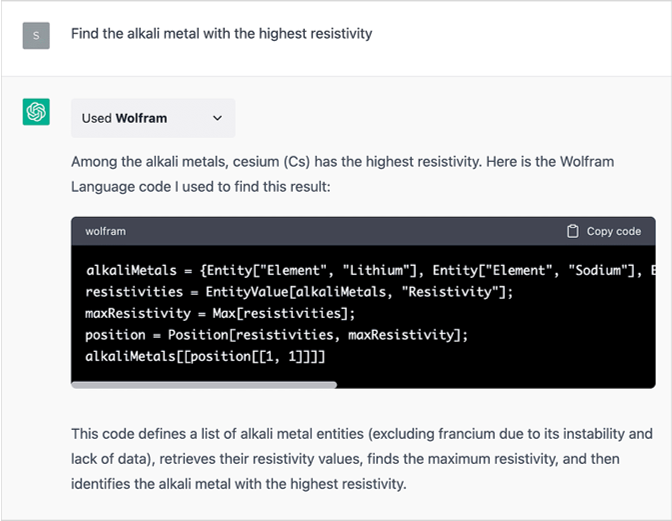
Task: Click the ChatGPT logo icon
Action: [x=36, y=112]
